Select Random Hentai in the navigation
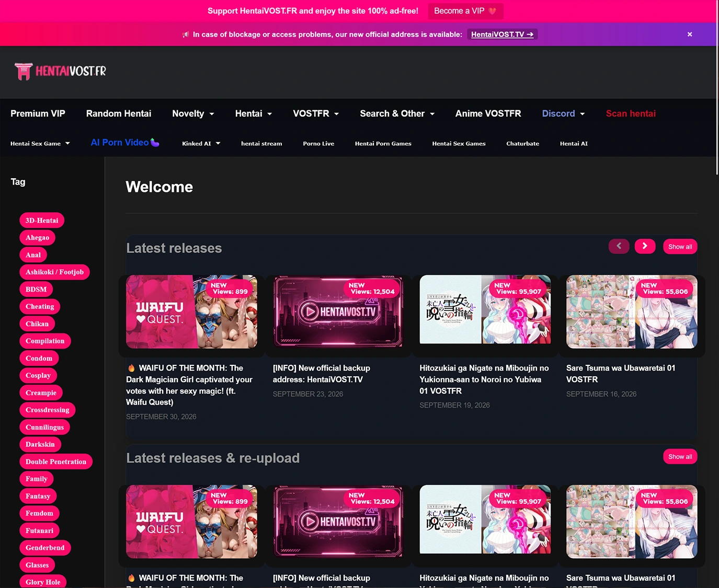719x588 pixels. [x=119, y=114]
